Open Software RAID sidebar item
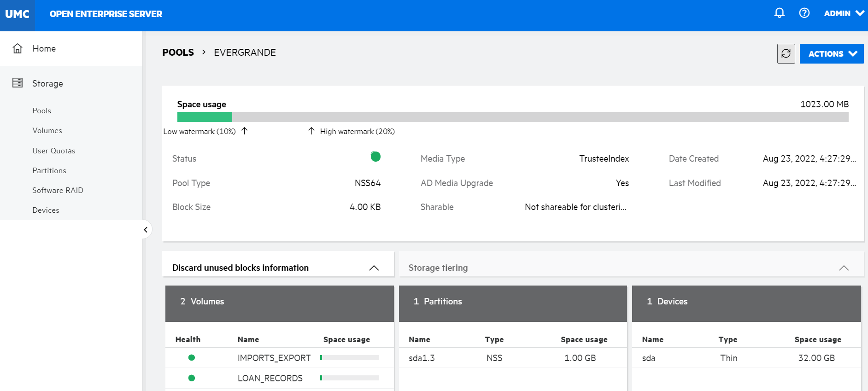The width and height of the screenshot is (868, 391). click(58, 191)
